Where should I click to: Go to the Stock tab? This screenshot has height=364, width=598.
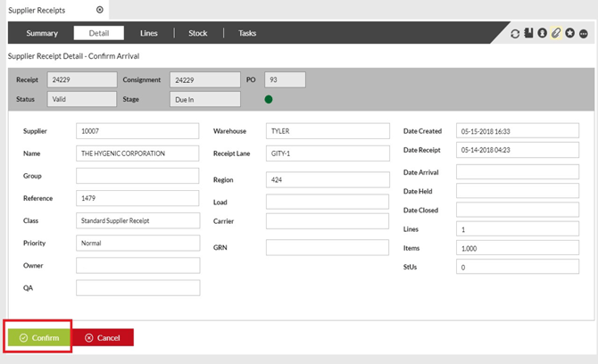pos(197,33)
